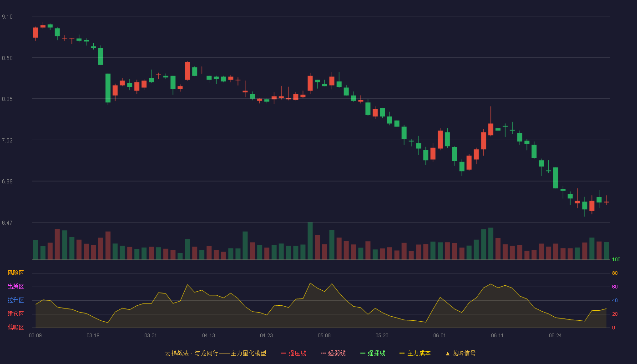Click the red 20 indicator scale value
Viewport: 637px width, 364px height.
point(615,314)
